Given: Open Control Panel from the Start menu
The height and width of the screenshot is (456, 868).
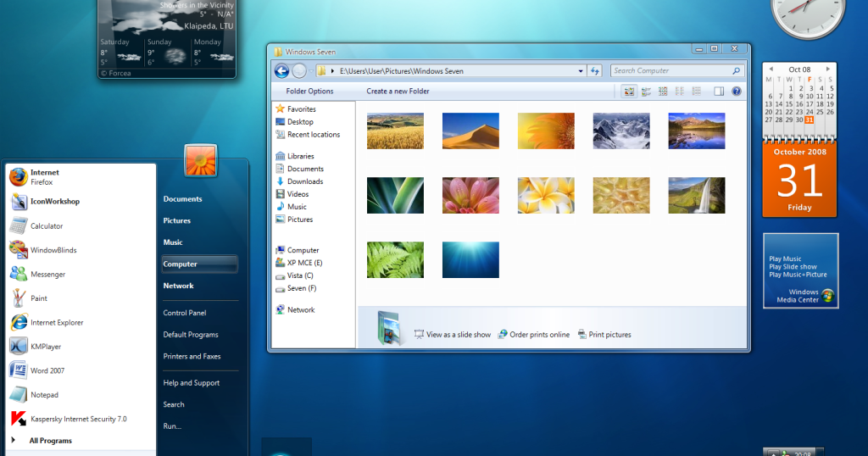Looking at the screenshot, I should (185, 313).
